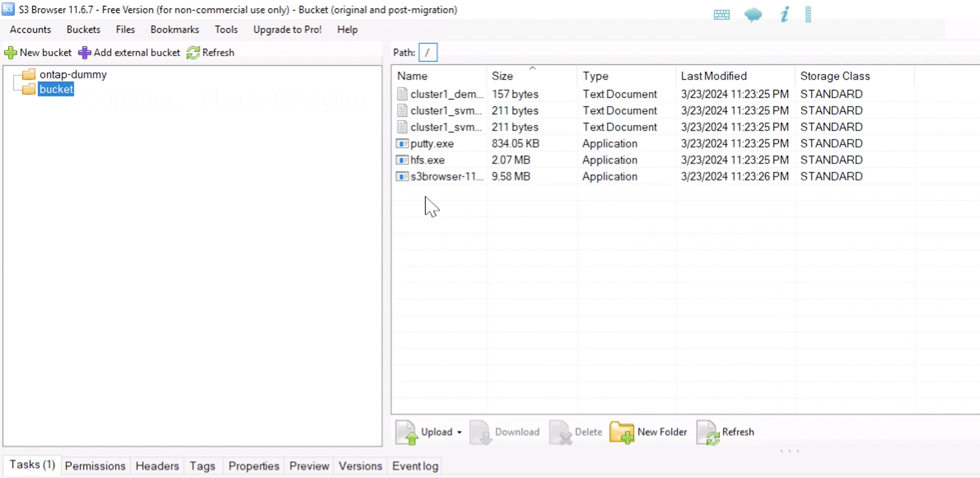The height and width of the screenshot is (478, 980).
Task: Click the Path input field
Action: coord(428,52)
